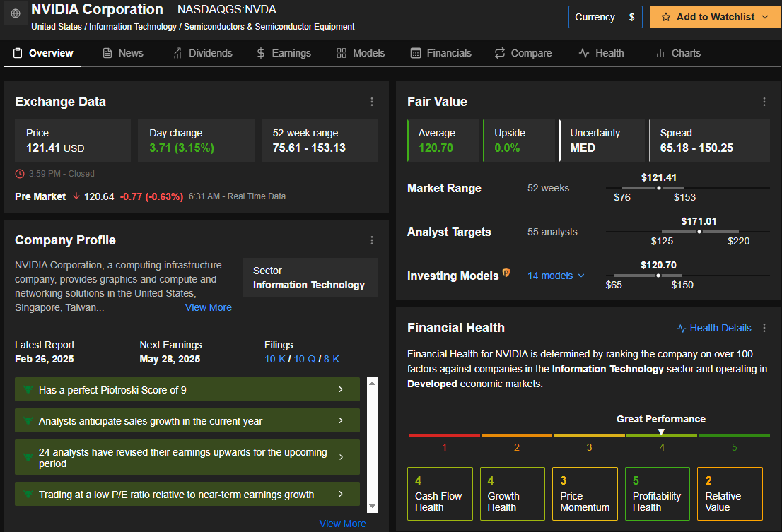The image size is (782, 532).
Task: Click the star icon in Add to Watchlist
Action: tap(666, 17)
